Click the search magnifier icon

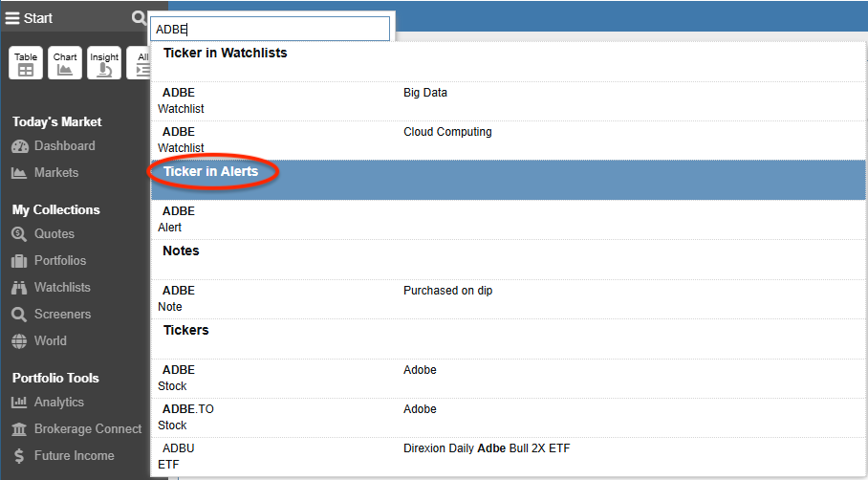139,18
